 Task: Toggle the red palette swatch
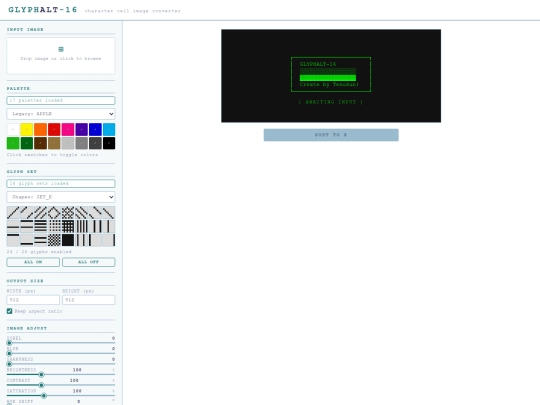pyautogui.click(x=54, y=129)
